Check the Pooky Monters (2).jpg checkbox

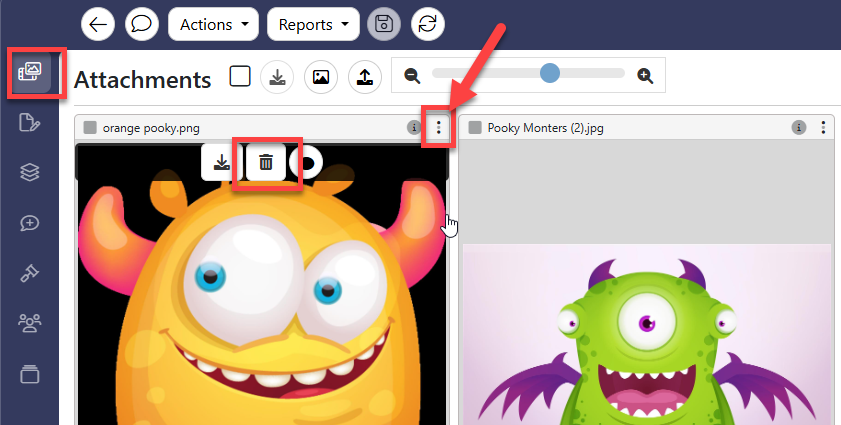(x=475, y=128)
